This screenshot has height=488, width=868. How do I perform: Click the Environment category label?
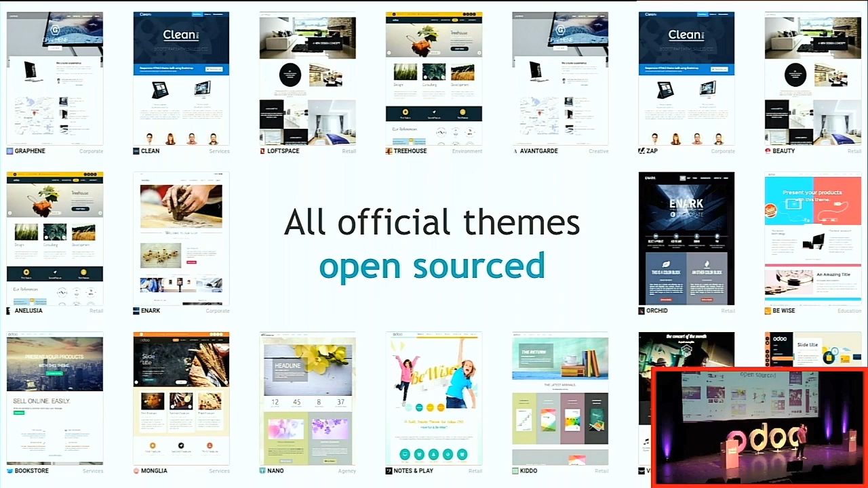click(x=467, y=151)
